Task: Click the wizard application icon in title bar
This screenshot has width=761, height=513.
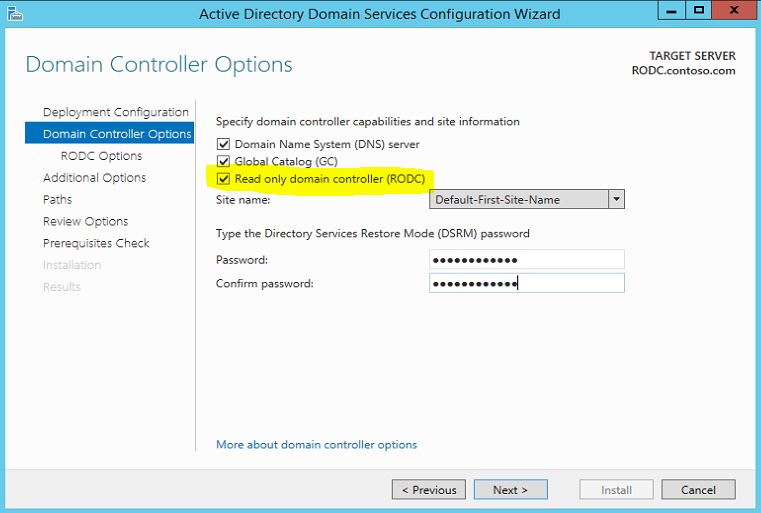Action: [x=15, y=14]
